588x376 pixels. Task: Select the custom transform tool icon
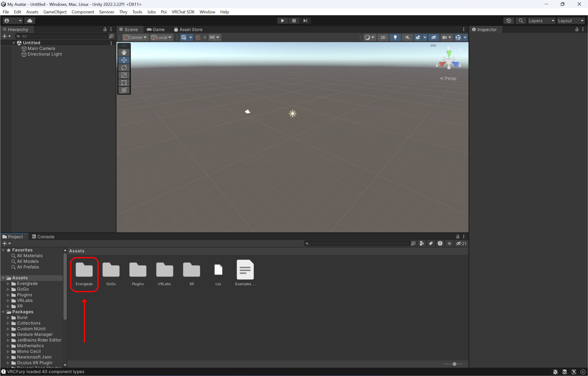click(124, 91)
